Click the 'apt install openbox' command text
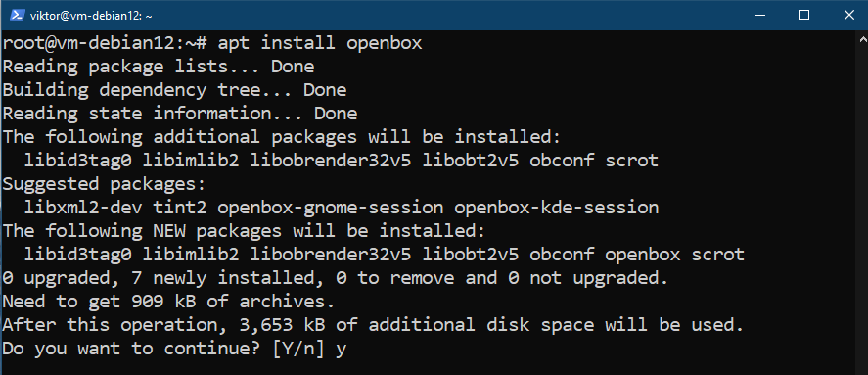The height and width of the screenshot is (375, 868). click(320, 43)
